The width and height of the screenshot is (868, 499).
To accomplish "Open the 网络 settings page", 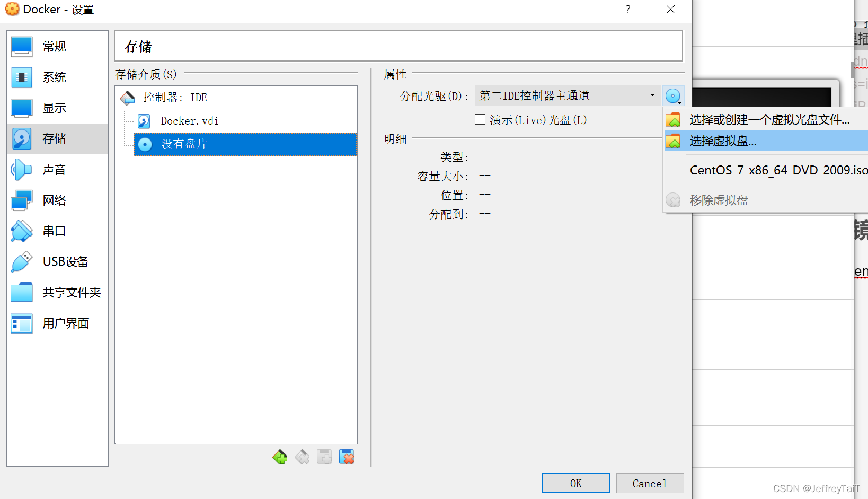I will coord(58,200).
